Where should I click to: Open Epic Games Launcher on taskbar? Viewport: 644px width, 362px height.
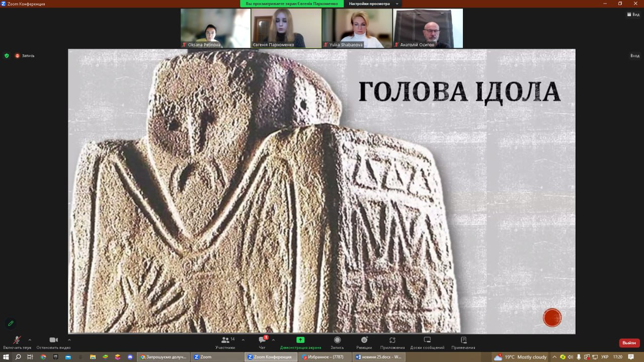(55, 357)
